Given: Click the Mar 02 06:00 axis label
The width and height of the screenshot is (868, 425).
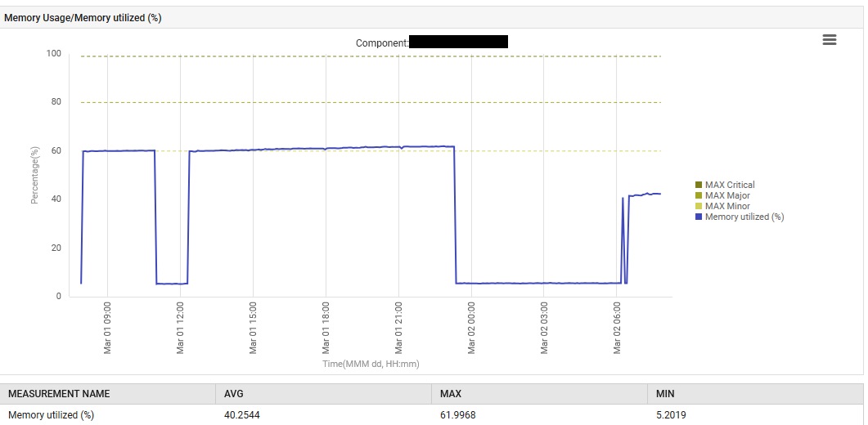Looking at the screenshot, I should pyautogui.click(x=617, y=329).
